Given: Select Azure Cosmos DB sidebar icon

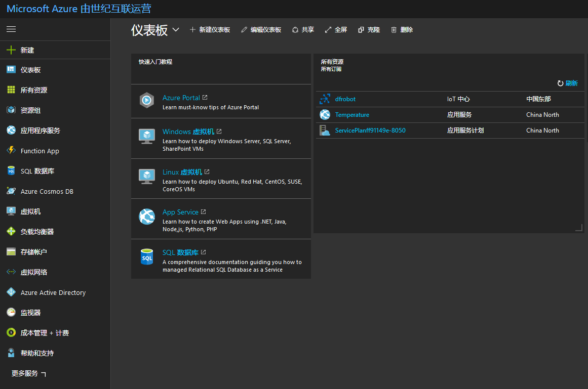Looking at the screenshot, I should [x=11, y=191].
